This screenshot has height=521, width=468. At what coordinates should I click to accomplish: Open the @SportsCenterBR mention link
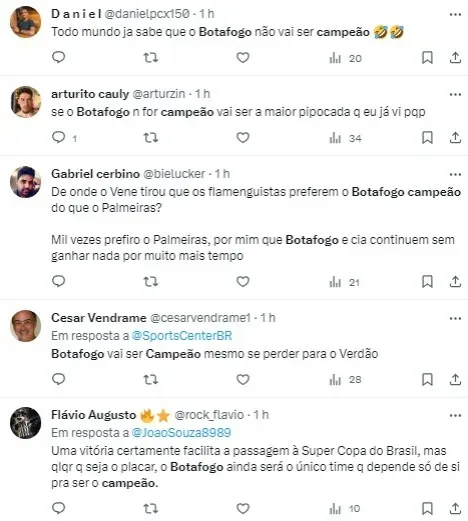pyautogui.click(x=182, y=336)
